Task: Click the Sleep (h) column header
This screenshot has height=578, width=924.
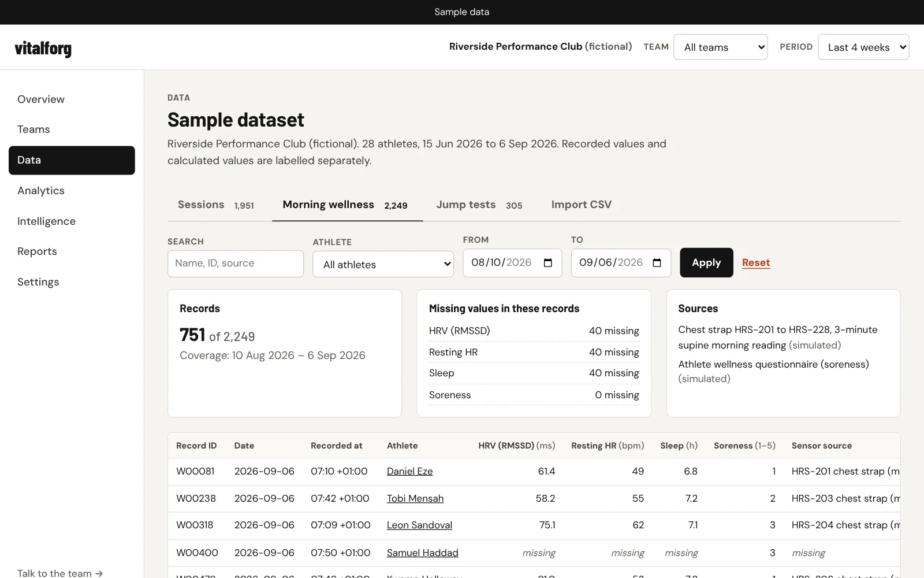Action: [x=679, y=446]
